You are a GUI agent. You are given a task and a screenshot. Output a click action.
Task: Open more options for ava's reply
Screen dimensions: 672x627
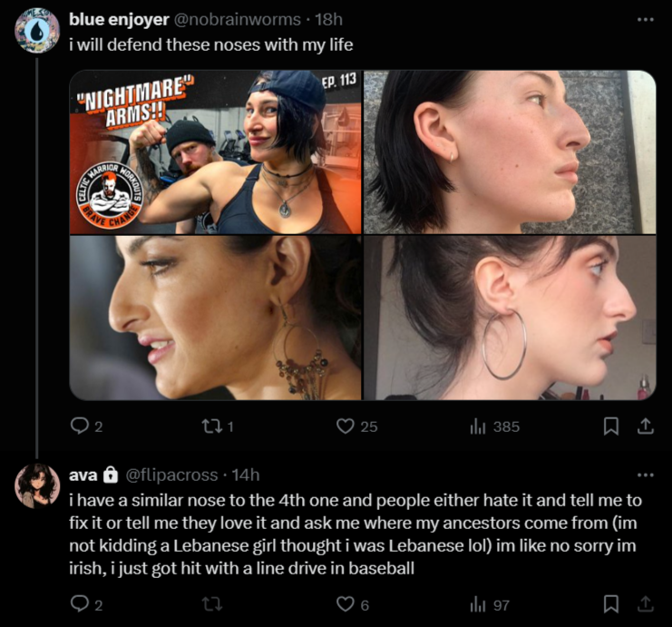click(x=646, y=475)
